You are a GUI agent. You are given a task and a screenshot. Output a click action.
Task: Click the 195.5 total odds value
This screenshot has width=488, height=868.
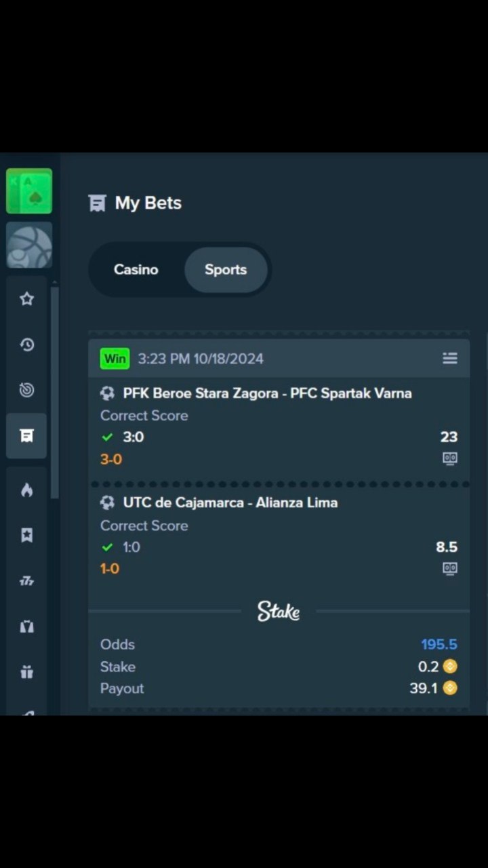point(439,644)
